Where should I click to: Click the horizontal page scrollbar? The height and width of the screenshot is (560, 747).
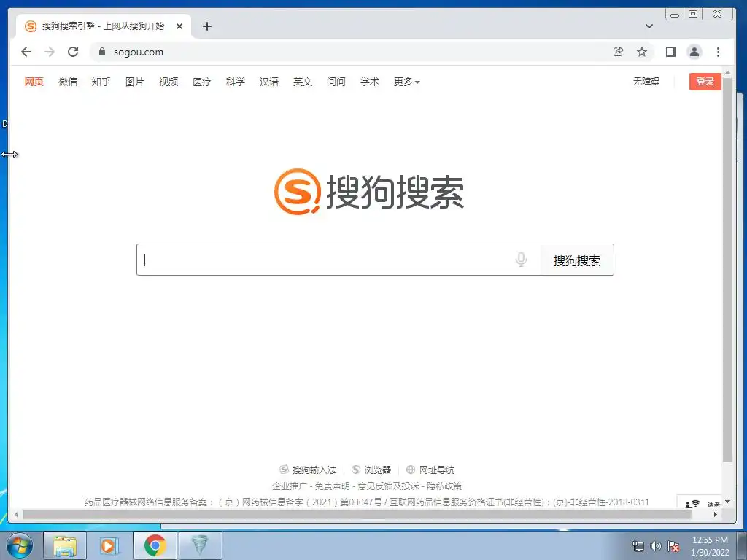(x=357, y=514)
